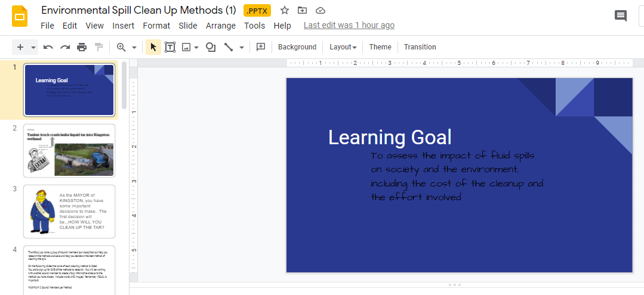Select the Text box tool
This screenshot has height=295, width=644.
pos(170,47)
